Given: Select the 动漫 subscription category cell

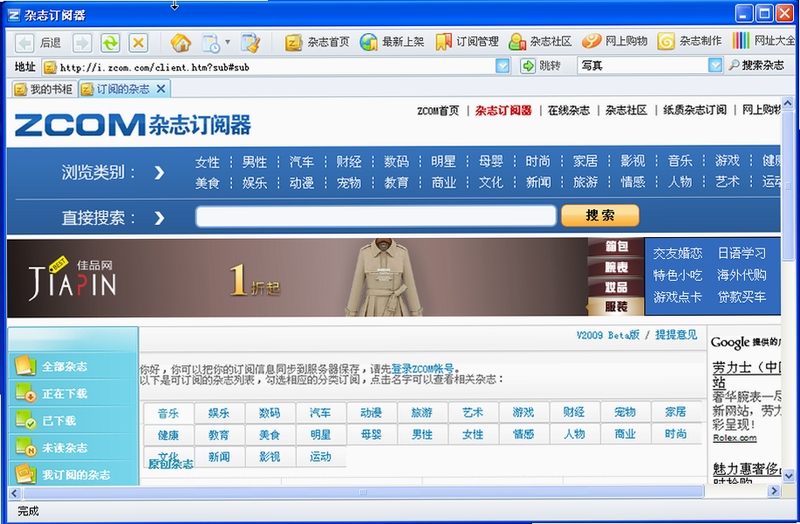Looking at the screenshot, I should (371, 412).
